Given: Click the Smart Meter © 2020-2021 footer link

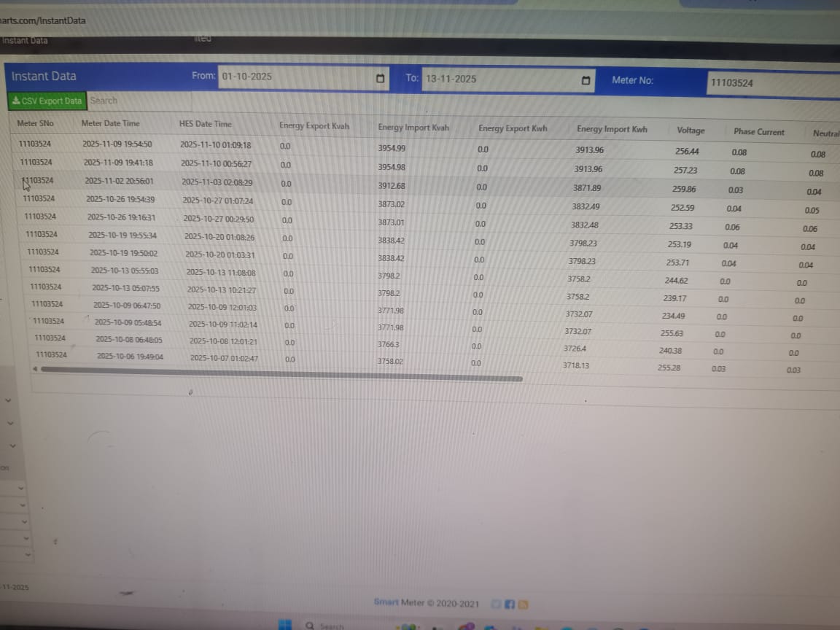Looking at the screenshot, I should click(427, 603).
